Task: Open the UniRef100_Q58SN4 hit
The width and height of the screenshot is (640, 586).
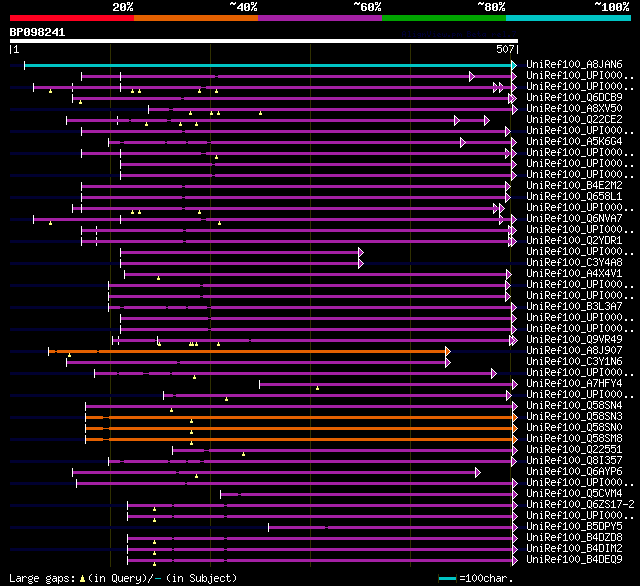Action: 574,406
